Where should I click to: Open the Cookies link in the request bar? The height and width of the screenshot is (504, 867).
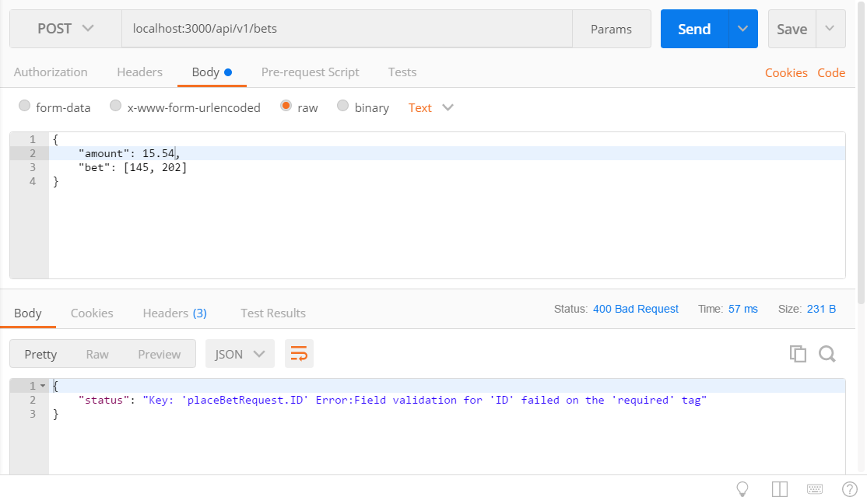[786, 73]
